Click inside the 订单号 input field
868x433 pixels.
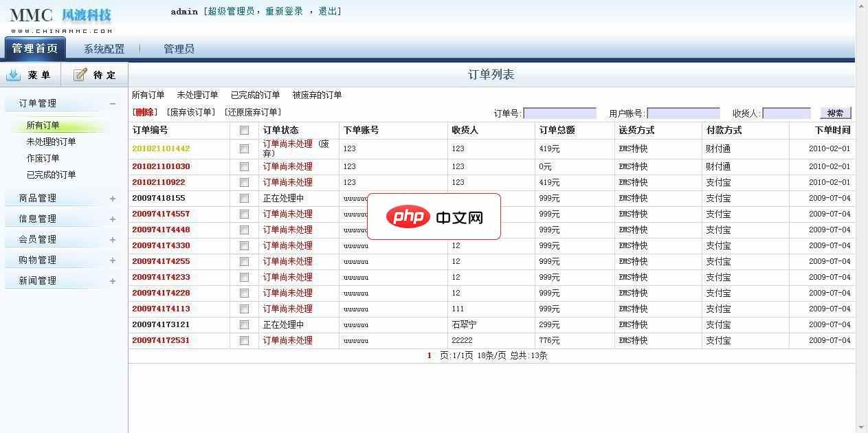tap(560, 112)
